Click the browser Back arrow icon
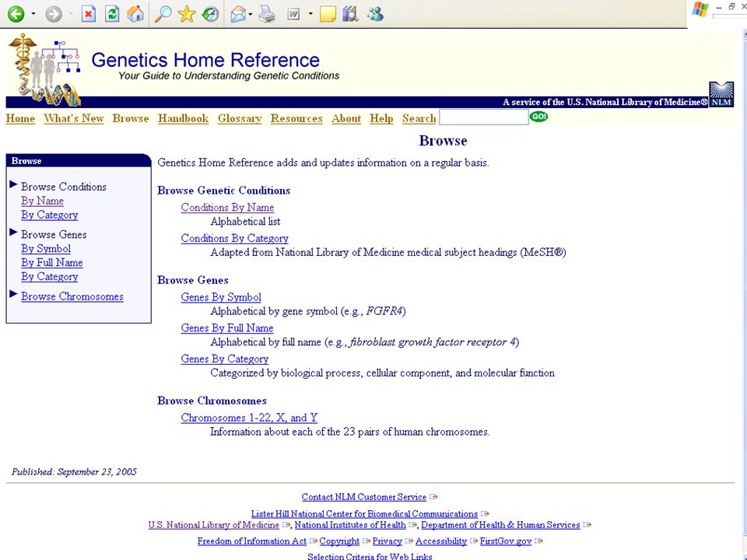The image size is (747, 560). pyautogui.click(x=16, y=14)
